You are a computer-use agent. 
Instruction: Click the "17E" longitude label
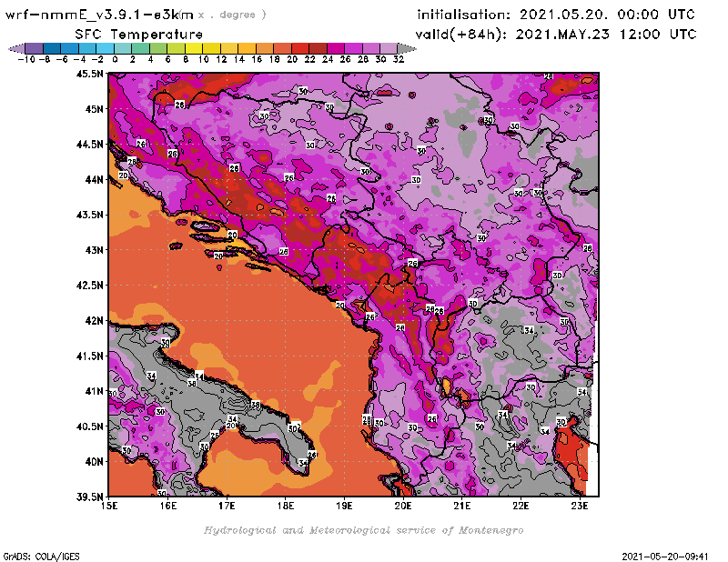click(227, 506)
